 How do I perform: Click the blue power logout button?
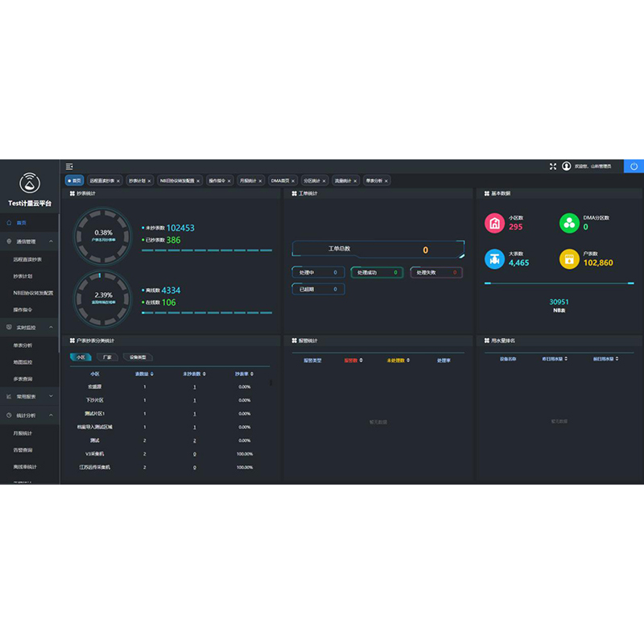634,167
